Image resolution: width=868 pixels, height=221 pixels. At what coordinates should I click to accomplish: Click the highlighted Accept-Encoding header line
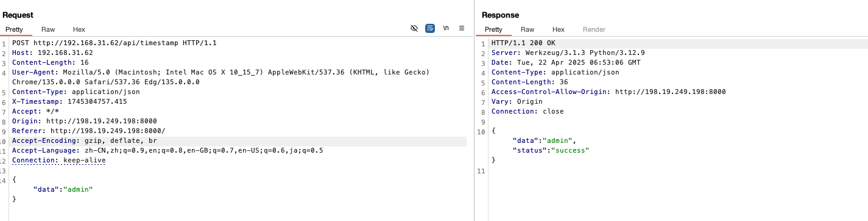(85, 141)
